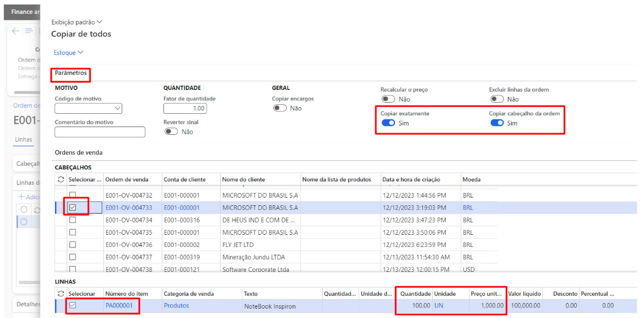Screen dimensions: 644x318
Task: Click the Comentário do motivo text field
Action: click(100, 132)
